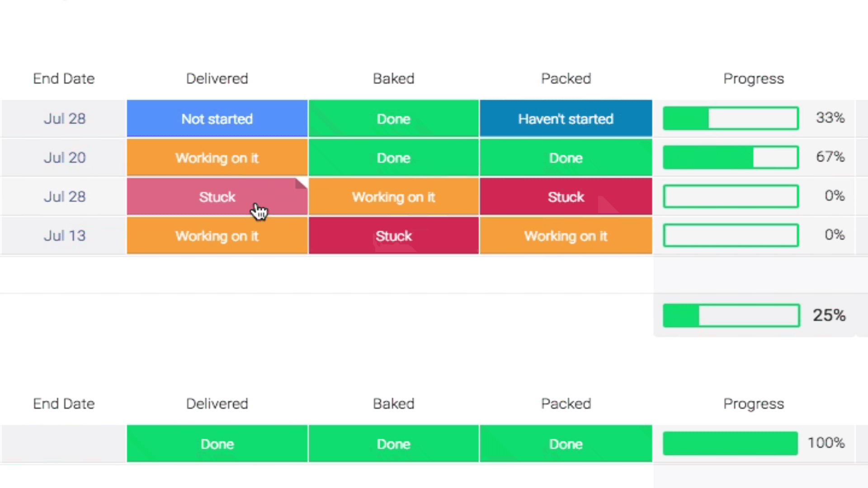This screenshot has width=868, height=488.
Task: Click the 67% progress bar
Action: (x=731, y=157)
